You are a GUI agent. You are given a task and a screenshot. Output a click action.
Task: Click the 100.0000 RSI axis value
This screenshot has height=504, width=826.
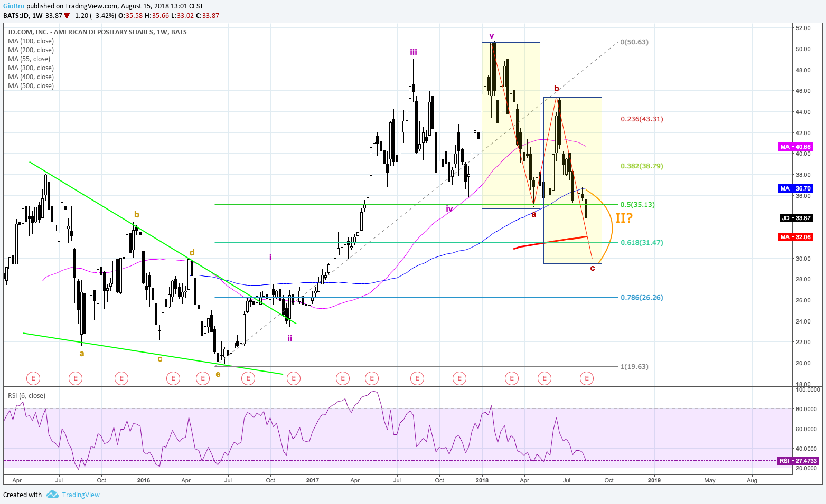click(808, 389)
